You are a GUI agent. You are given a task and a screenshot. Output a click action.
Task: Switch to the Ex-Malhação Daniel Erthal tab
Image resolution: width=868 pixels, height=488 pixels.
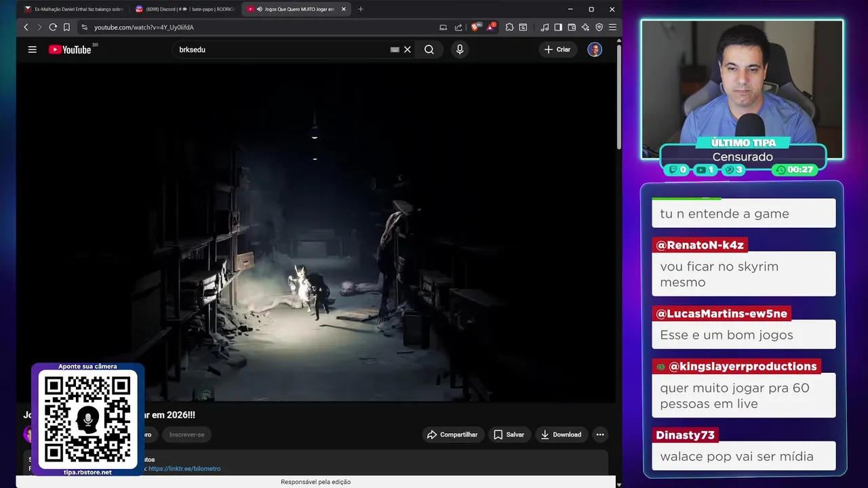click(73, 9)
